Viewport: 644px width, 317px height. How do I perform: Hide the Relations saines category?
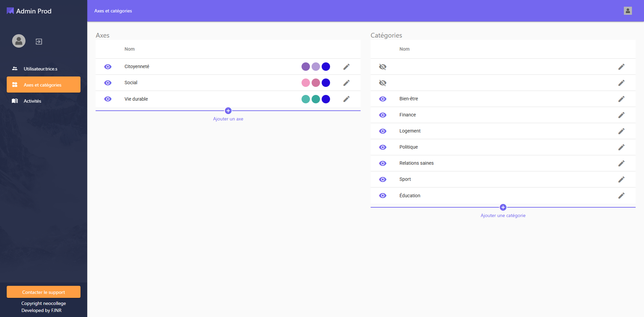(383, 163)
